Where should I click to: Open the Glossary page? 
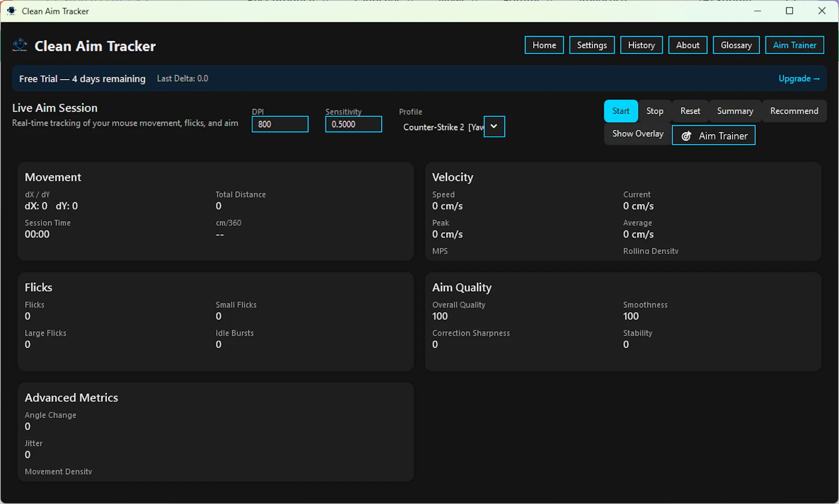point(736,45)
